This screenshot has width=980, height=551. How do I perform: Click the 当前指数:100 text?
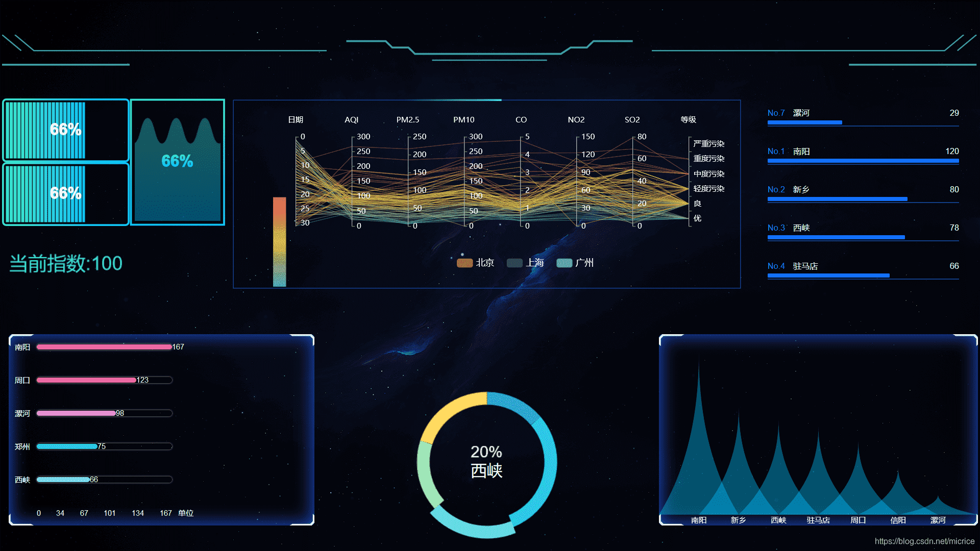pyautogui.click(x=66, y=264)
